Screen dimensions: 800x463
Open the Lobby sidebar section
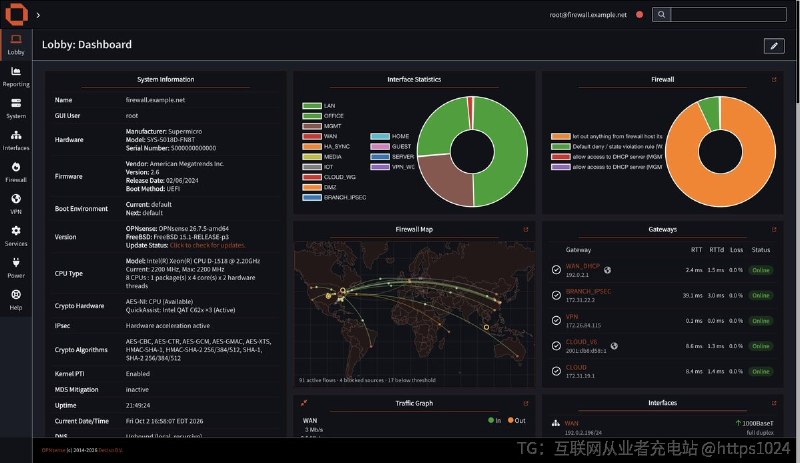tap(16, 44)
